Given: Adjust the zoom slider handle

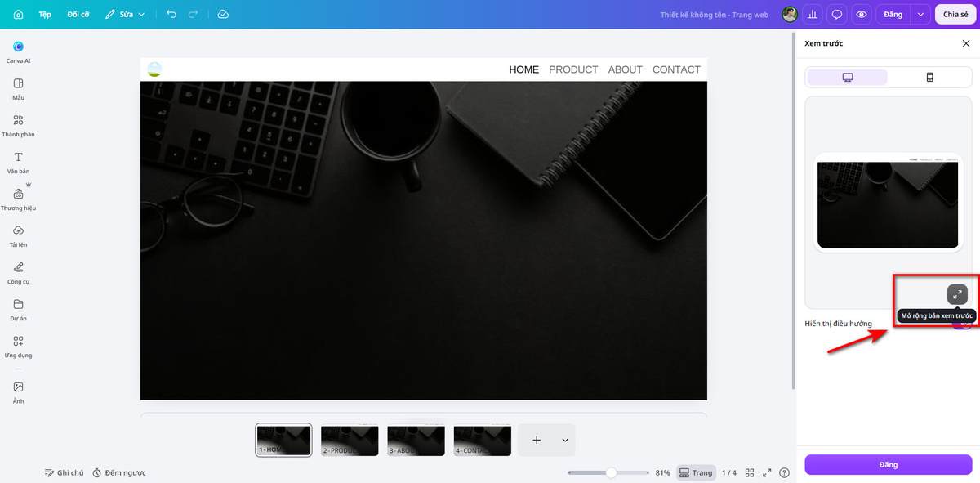Looking at the screenshot, I should (x=611, y=472).
